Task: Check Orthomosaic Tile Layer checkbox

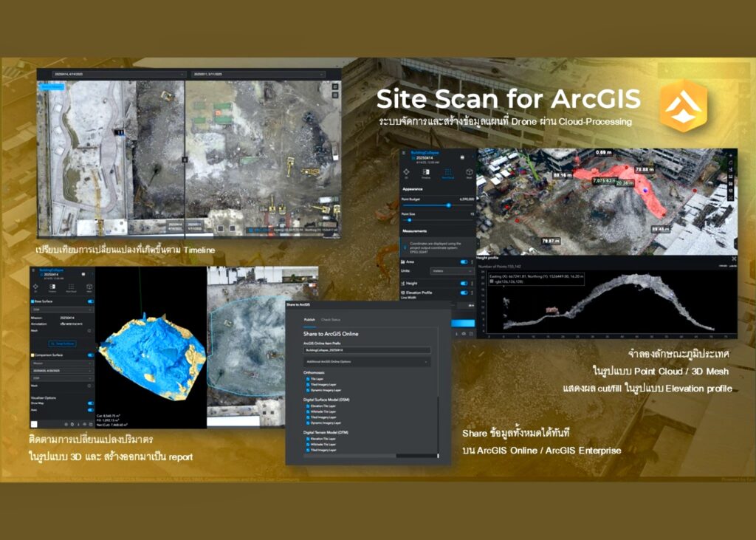Action: pos(308,379)
